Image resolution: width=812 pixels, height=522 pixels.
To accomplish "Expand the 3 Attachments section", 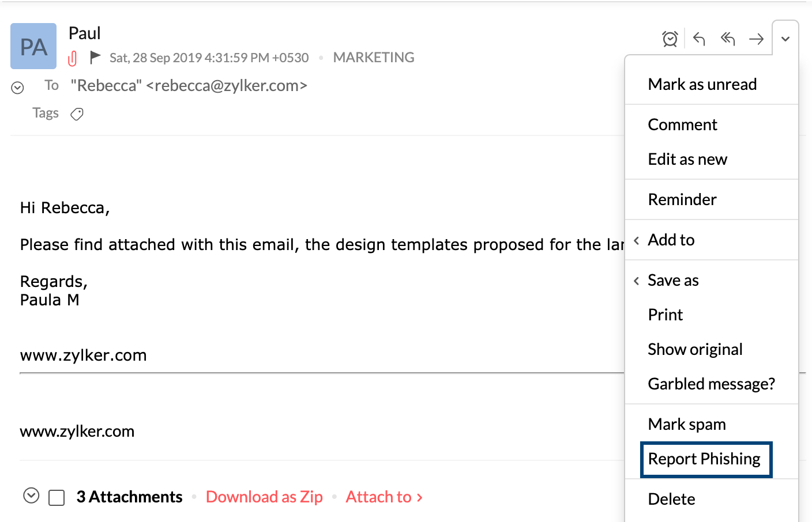I will [x=31, y=495].
